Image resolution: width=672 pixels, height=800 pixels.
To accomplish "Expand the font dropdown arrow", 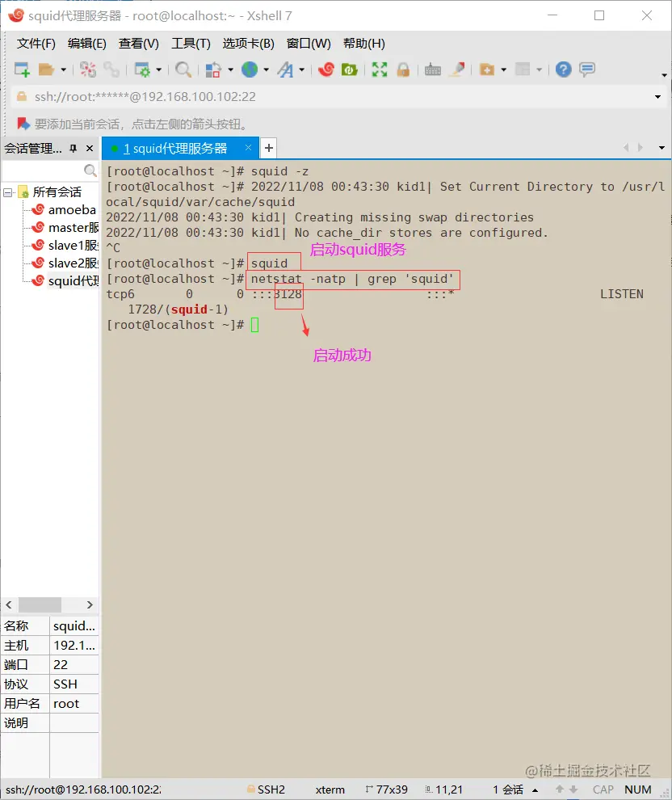I will coord(302,69).
